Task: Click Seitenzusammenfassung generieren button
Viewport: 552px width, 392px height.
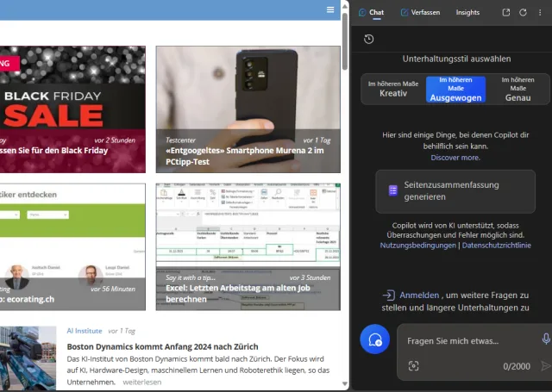Action: [x=455, y=191]
